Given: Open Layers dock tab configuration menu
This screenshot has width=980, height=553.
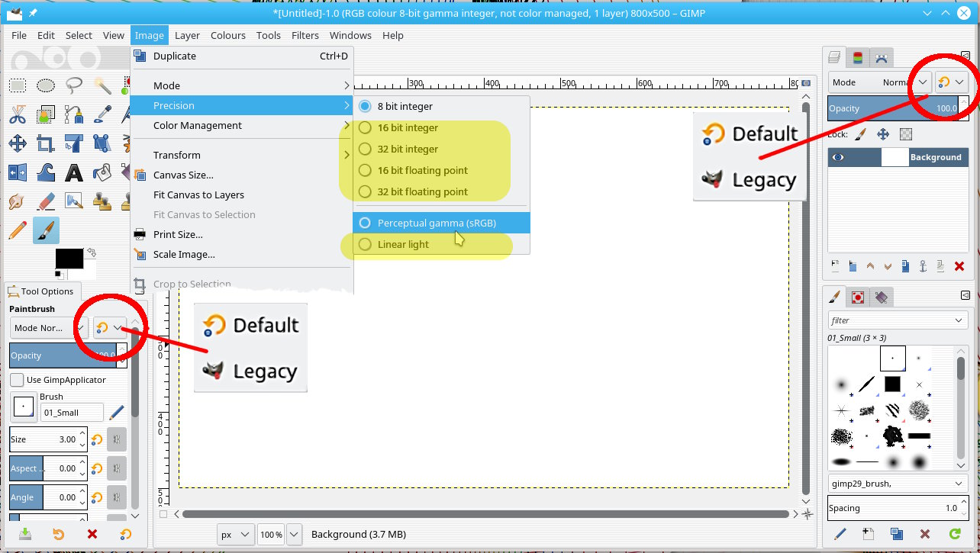Looking at the screenshot, I should (965, 56).
